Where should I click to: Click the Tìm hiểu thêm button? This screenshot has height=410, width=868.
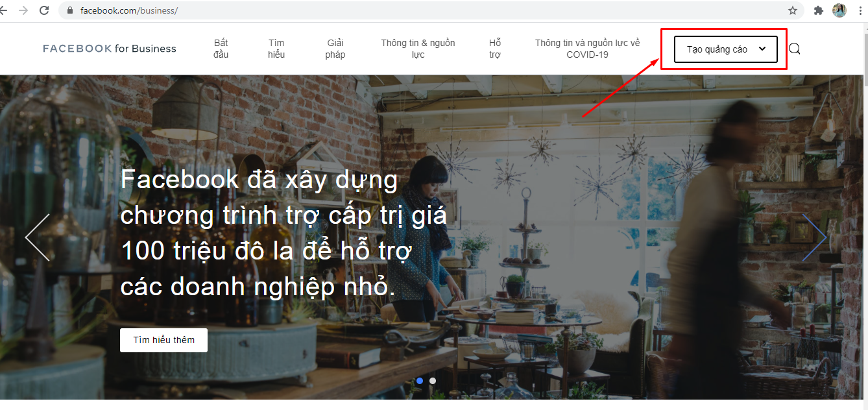(x=163, y=340)
